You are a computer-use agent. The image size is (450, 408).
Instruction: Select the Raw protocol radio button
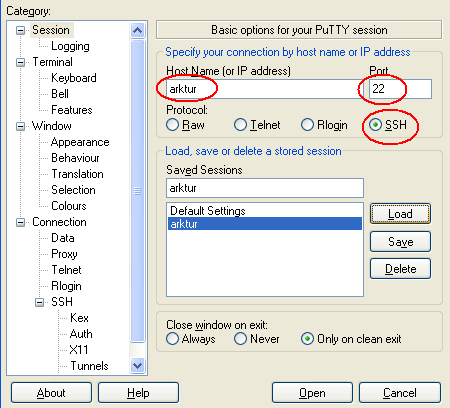click(172, 125)
